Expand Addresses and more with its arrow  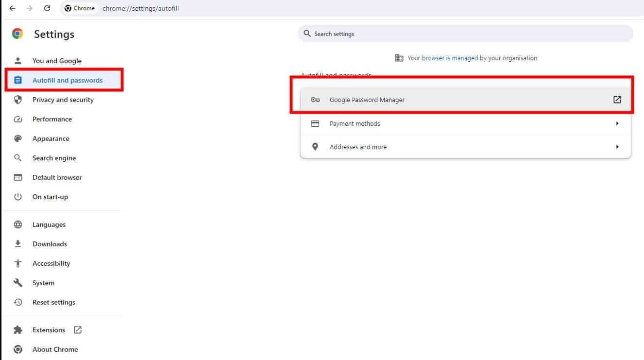tap(617, 147)
